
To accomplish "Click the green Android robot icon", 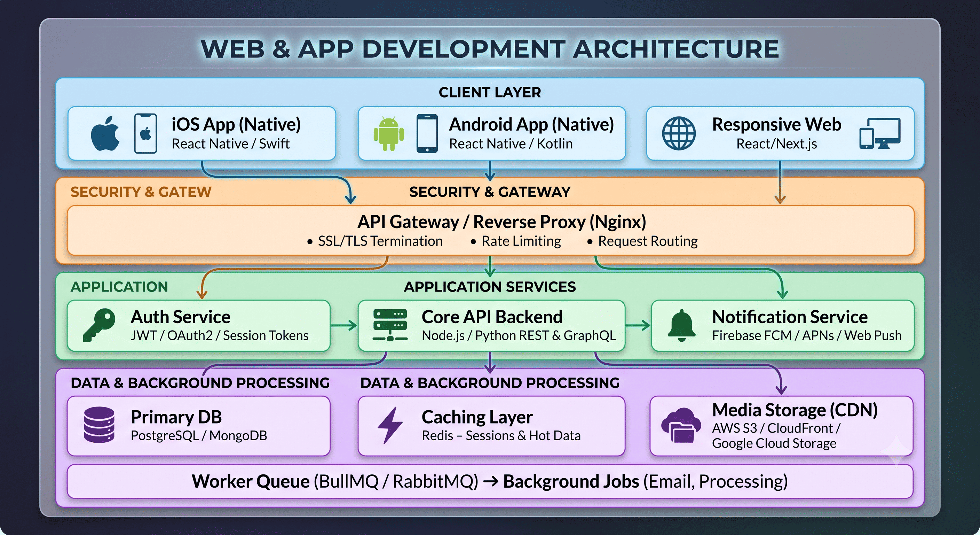I will coord(388,134).
